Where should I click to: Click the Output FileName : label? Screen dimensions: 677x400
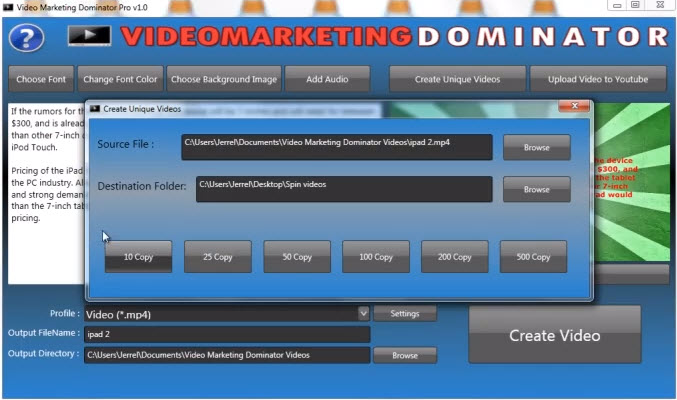44,333
